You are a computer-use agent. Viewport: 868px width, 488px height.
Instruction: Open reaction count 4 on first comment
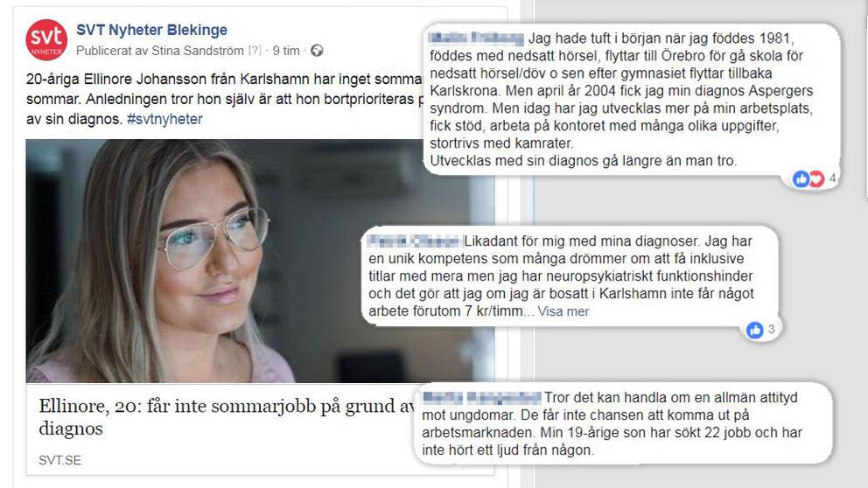(x=832, y=178)
